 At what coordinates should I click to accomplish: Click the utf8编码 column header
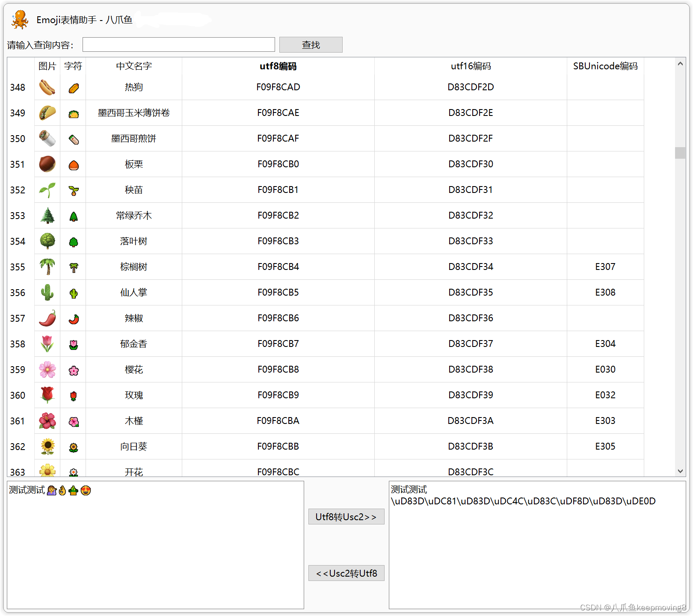(x=278, y=66)
